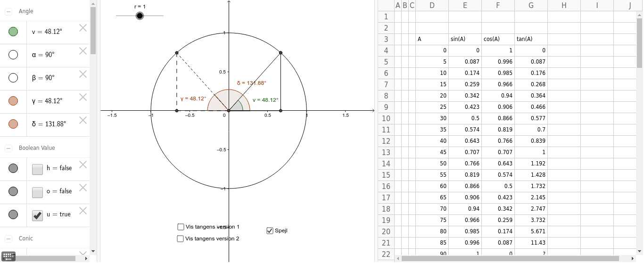Viewport: 644px width, 263px height.
Task: Select spreadsheet column G header
Action: click(x=531, y=6)
